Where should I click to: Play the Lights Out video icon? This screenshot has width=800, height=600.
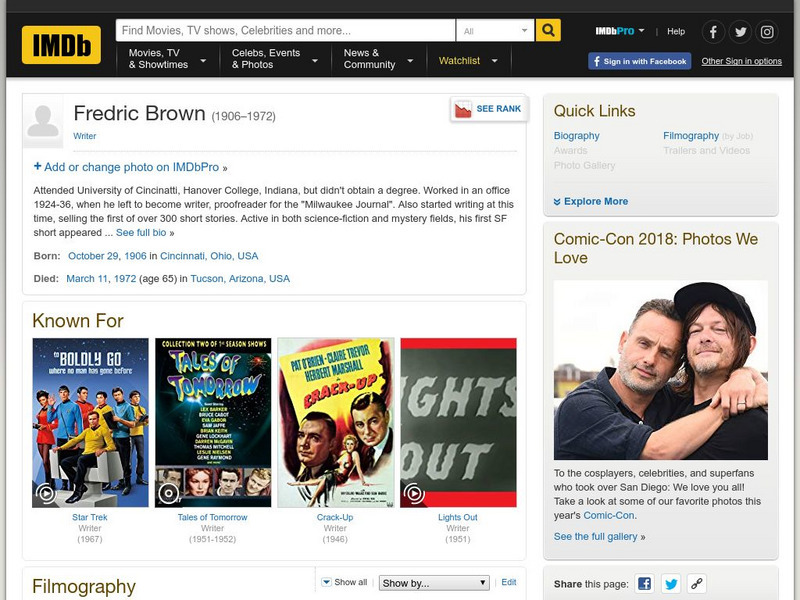414,493
